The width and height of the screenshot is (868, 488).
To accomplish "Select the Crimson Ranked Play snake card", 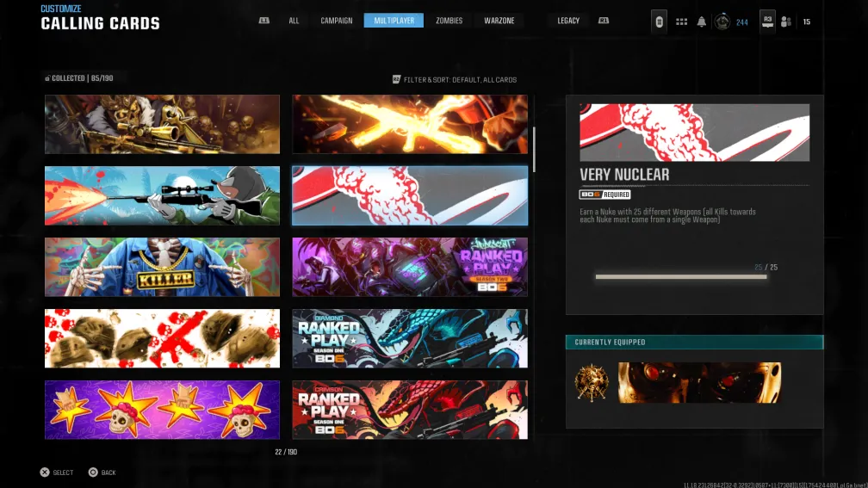I will coord(410,410).
